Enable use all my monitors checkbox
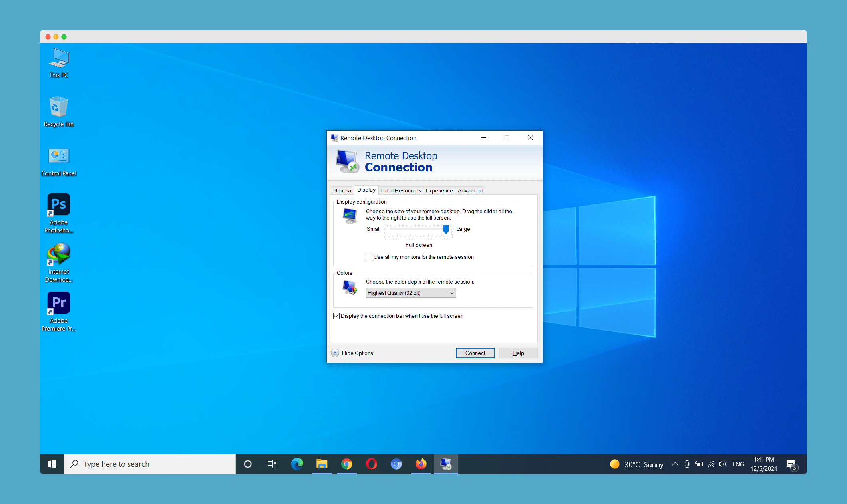Image resolution: width=847 pixels, height=504 pixels. click(x=369, y=257)
